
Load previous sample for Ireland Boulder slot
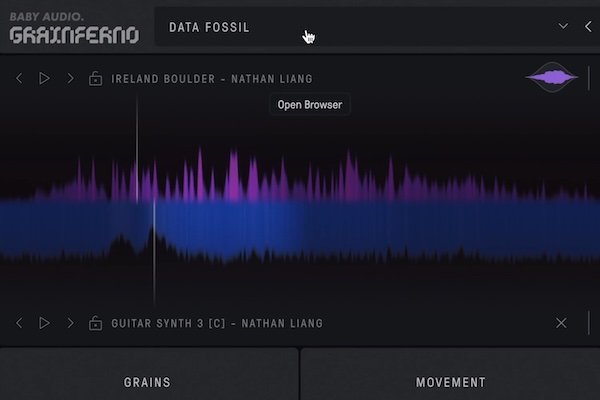[x=19, y=78]
